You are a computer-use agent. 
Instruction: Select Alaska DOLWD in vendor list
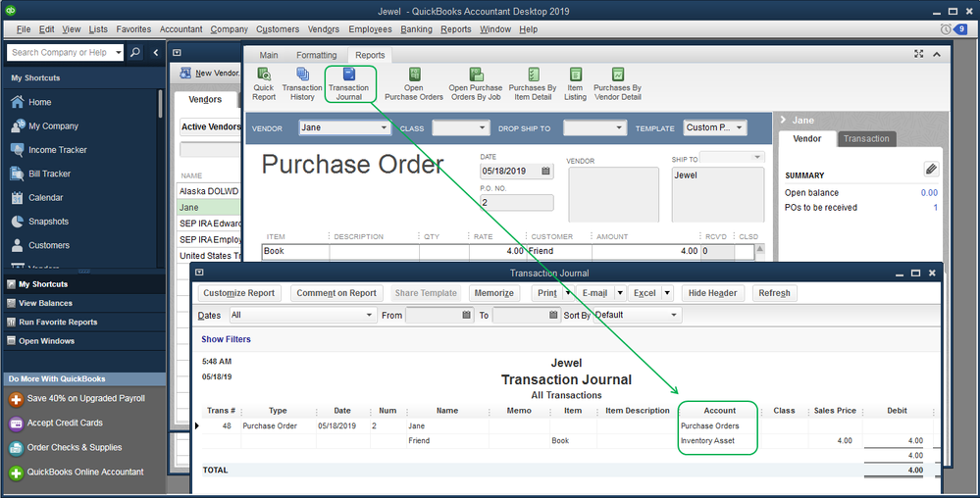tap(209, 191)
